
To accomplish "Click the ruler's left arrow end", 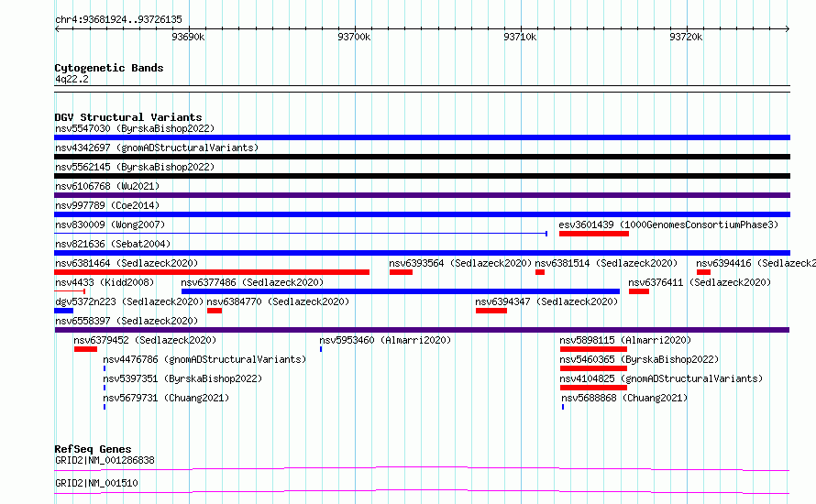I will [57, 28].
